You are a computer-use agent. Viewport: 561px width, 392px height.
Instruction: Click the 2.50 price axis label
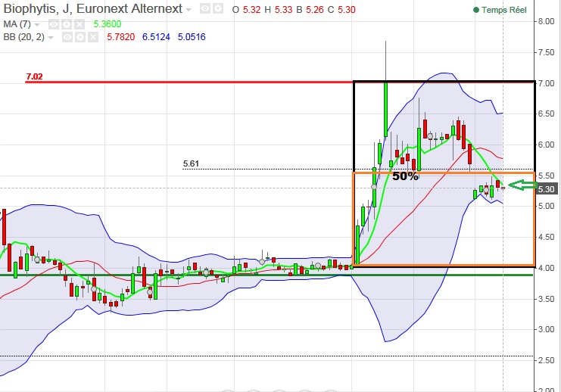tap(547, 360)
